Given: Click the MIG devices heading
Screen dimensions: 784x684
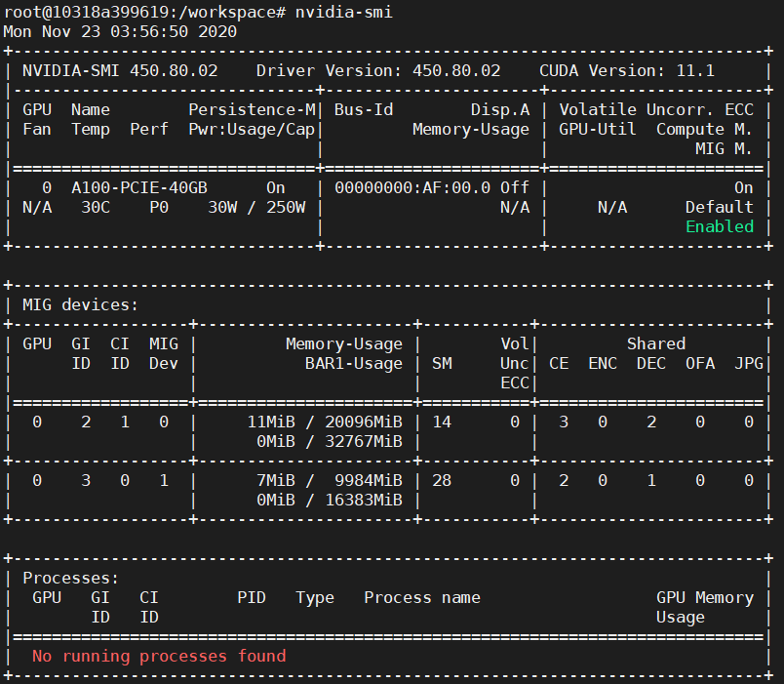Looking at the screenshot, I should [80, 304].
